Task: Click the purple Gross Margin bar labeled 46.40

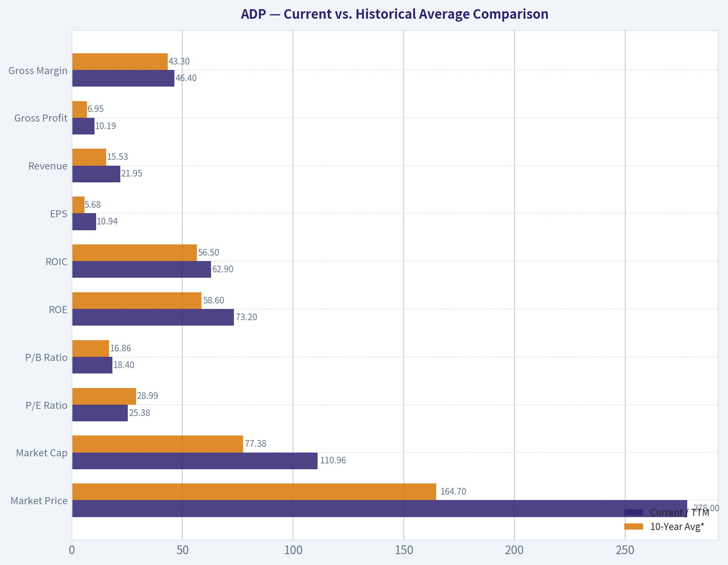Action: pos(123,78)
